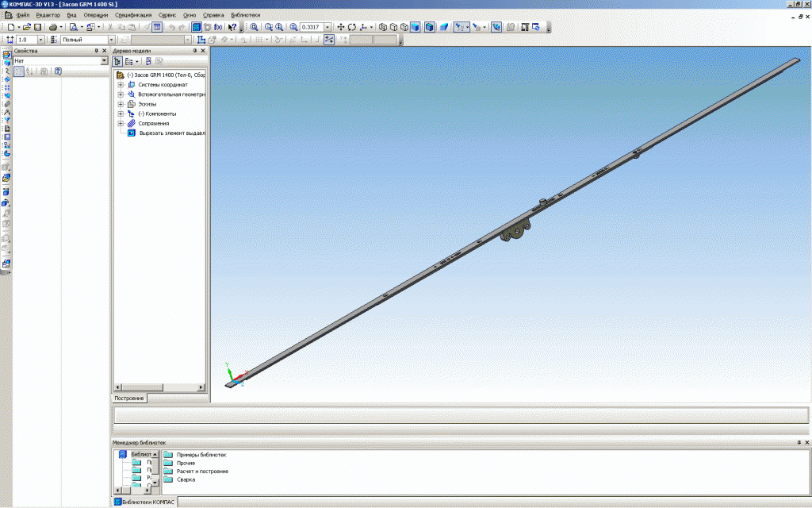This screenshot has height=508, width=812.
Task: Click the command line input field
Action: coord(461,415)
